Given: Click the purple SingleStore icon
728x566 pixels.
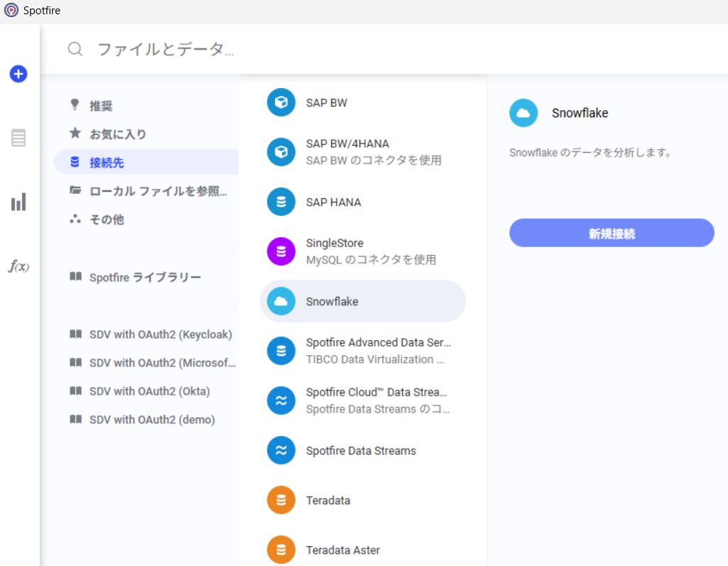Looking at the screenshot, I should [281, 251].
